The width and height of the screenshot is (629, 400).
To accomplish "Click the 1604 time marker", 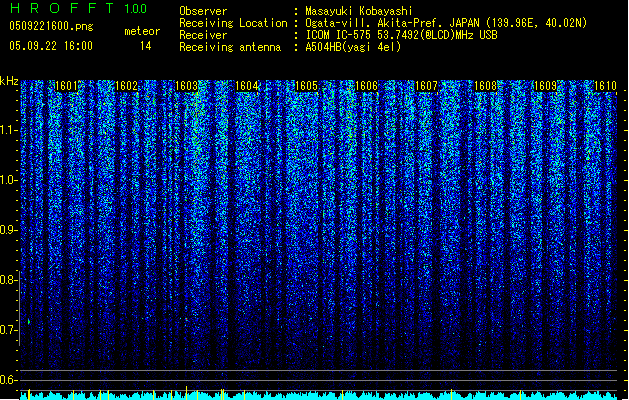I will [x=246, y=86].
